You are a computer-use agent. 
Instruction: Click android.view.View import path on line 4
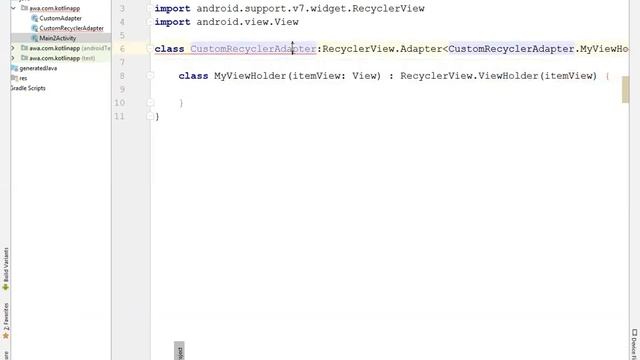[247, 22]
